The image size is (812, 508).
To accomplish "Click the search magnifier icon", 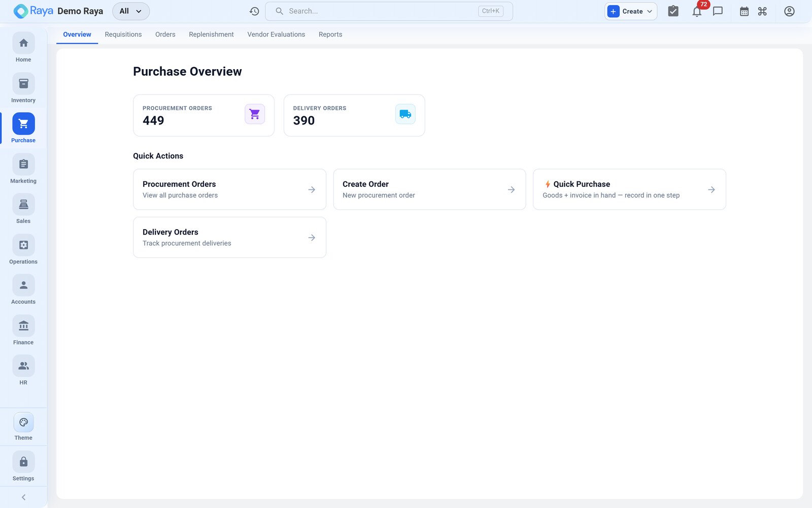I will click(x=279, y=11).
